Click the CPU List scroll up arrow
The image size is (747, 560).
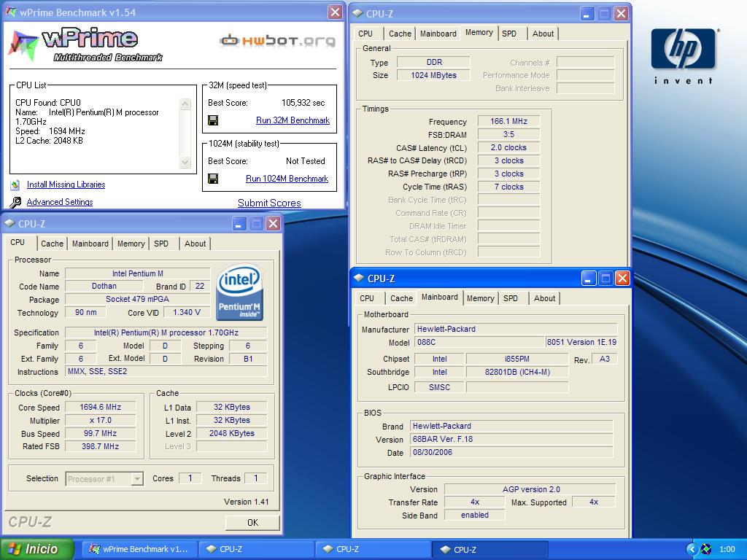[x=185, y=104]
